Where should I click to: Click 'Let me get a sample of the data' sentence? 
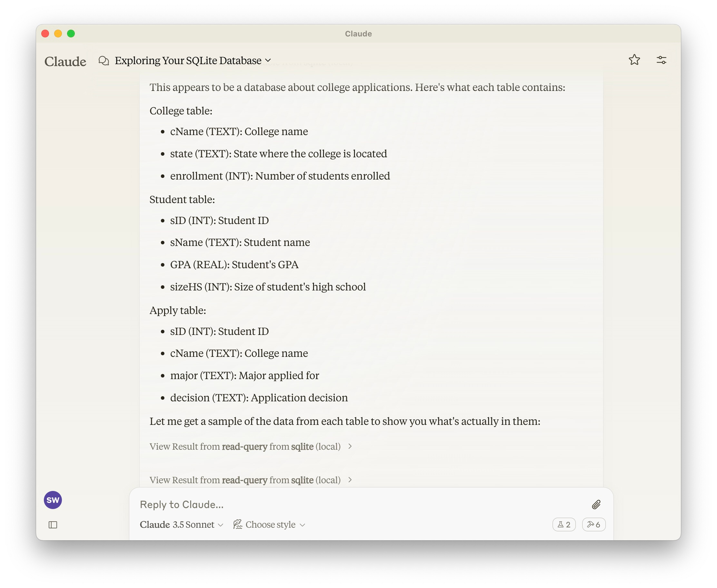345,421
